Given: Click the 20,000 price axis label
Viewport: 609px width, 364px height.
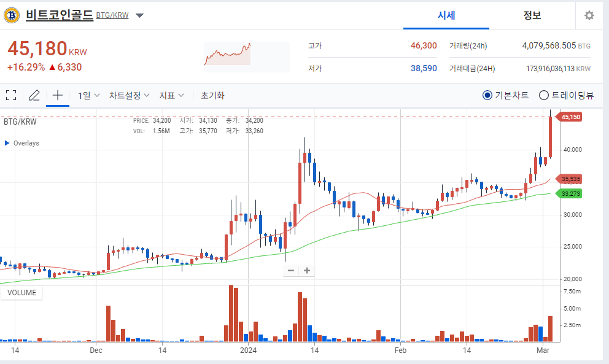Looking at the screenshot, I should coord(573,279).
